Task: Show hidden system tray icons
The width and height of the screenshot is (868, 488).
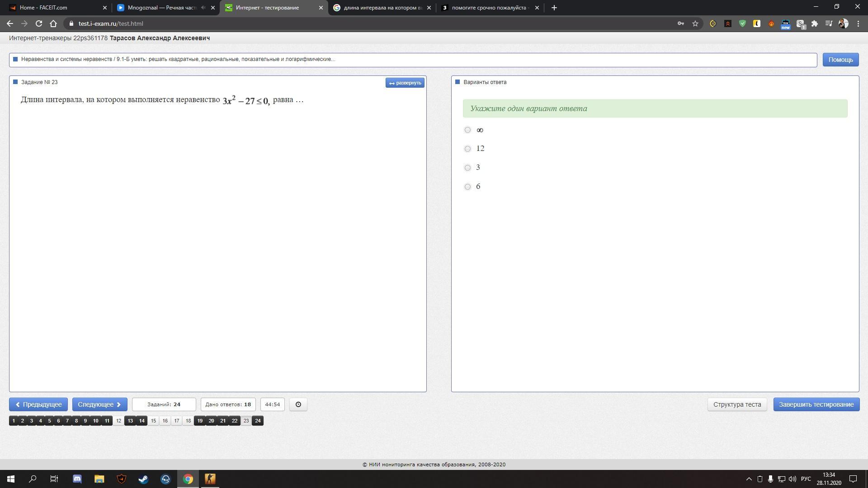Action: click(x=749, y=479)
